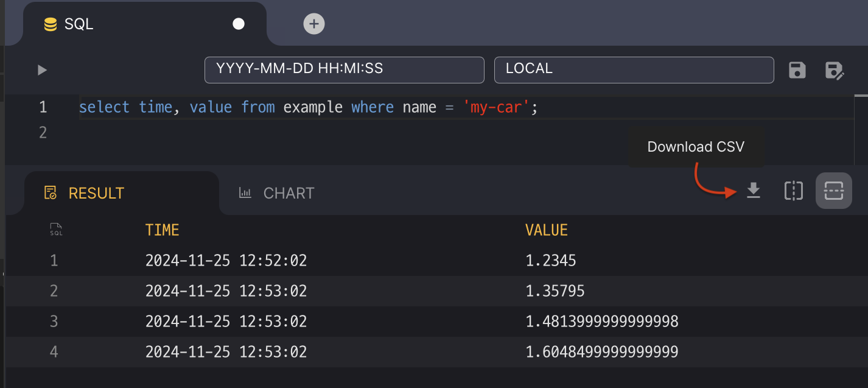Click the save query disk icon
Screen dimensions: 868x388
click(797, 70)
